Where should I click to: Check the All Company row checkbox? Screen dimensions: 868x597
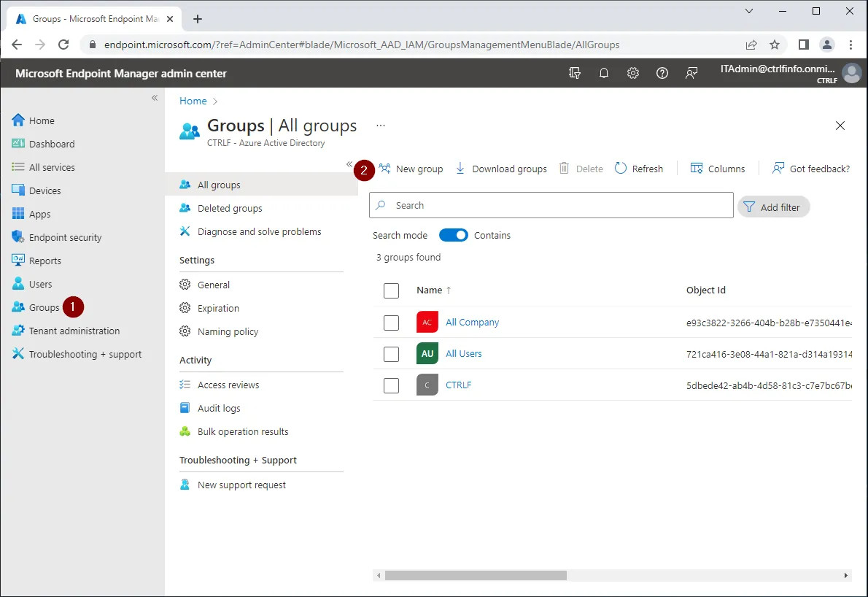point(391,323)
